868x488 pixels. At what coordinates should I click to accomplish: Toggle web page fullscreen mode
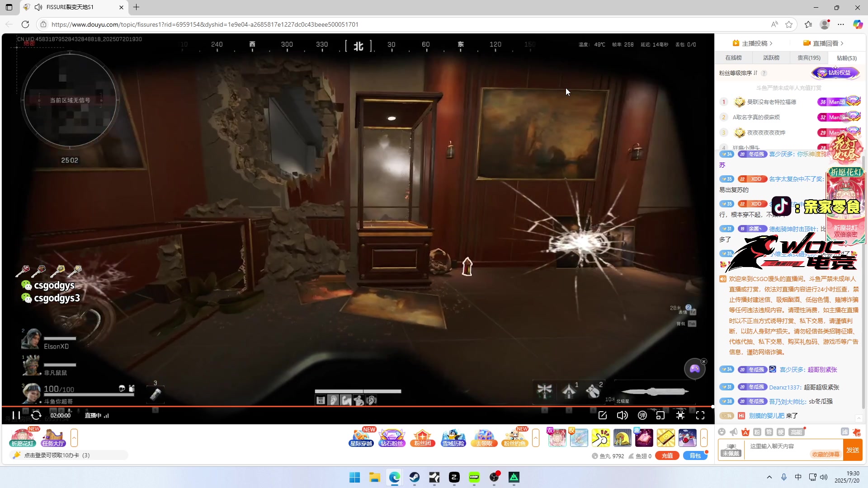[x=680, y=415]
